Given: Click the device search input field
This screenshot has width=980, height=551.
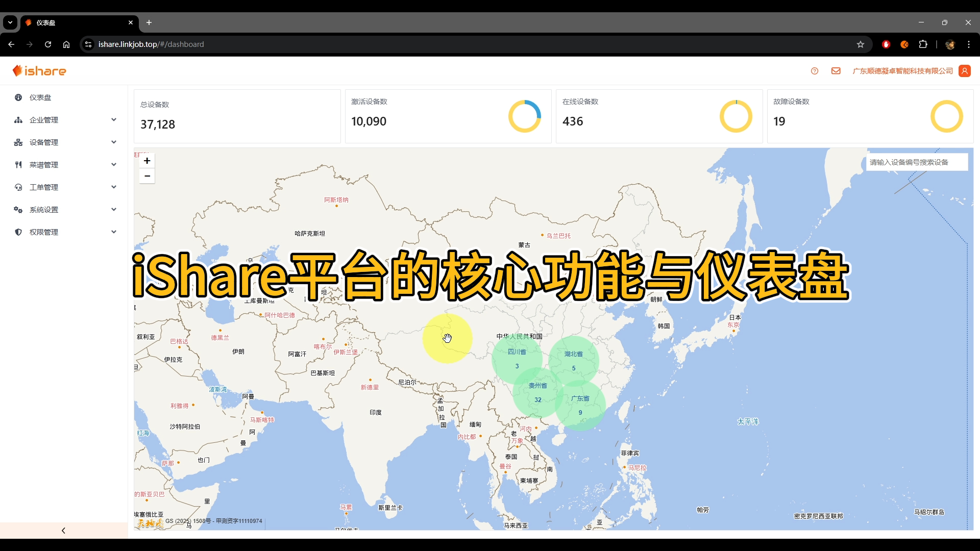Looking at the screenshot, I should point(917,162).
